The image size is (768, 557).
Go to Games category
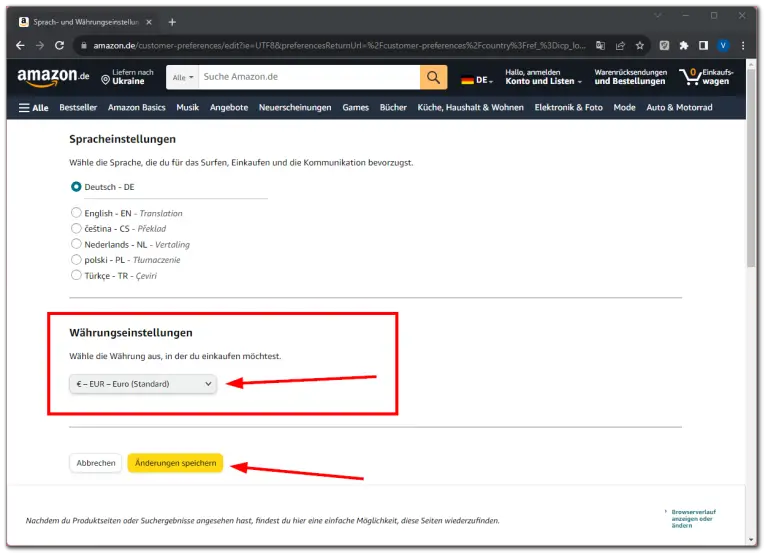pos(356,108)
